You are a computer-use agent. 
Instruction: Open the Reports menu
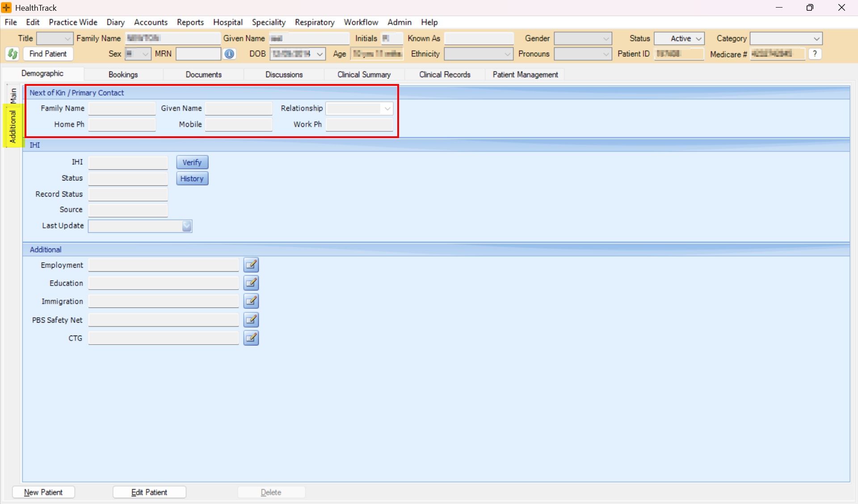[x=190, y=22]
